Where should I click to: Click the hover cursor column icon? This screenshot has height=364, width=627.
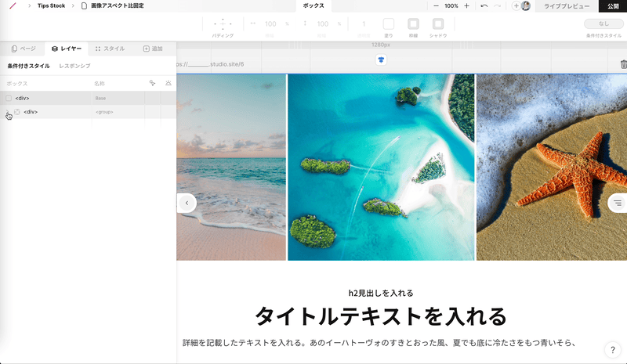(x=152, y=83)
